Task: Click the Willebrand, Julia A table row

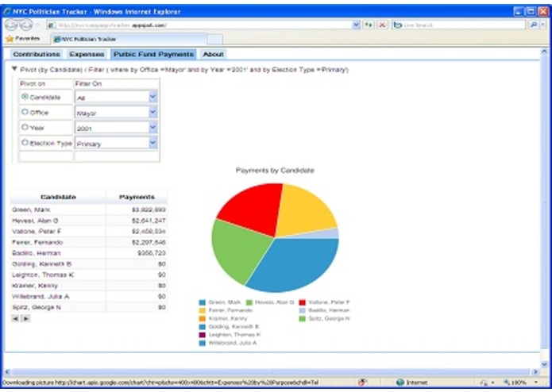Action: tap(89, 296)
